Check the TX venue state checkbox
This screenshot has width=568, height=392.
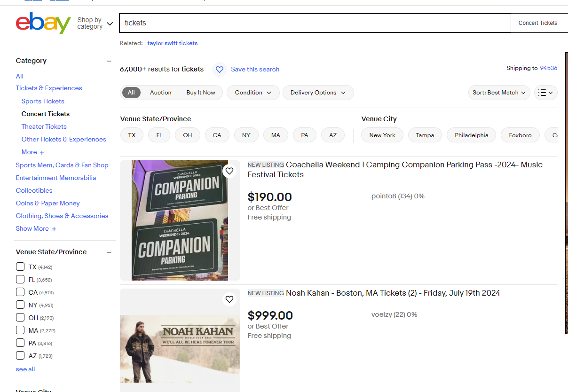point(20,267)
